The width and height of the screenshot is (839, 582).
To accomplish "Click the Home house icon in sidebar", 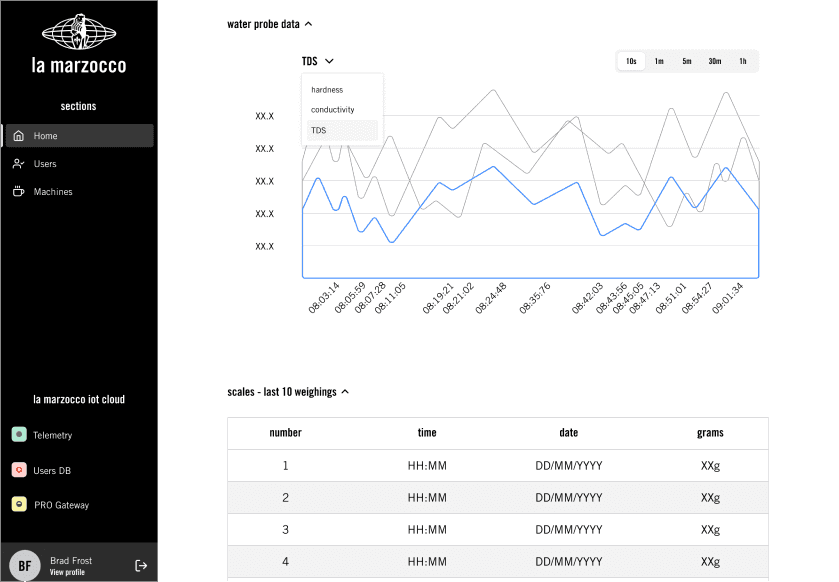I will coord(19,136).
